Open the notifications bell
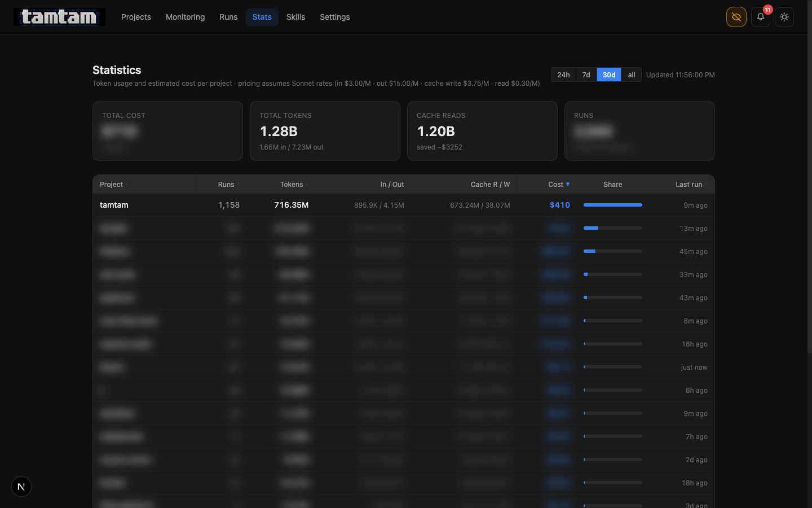 coord(761,17)
